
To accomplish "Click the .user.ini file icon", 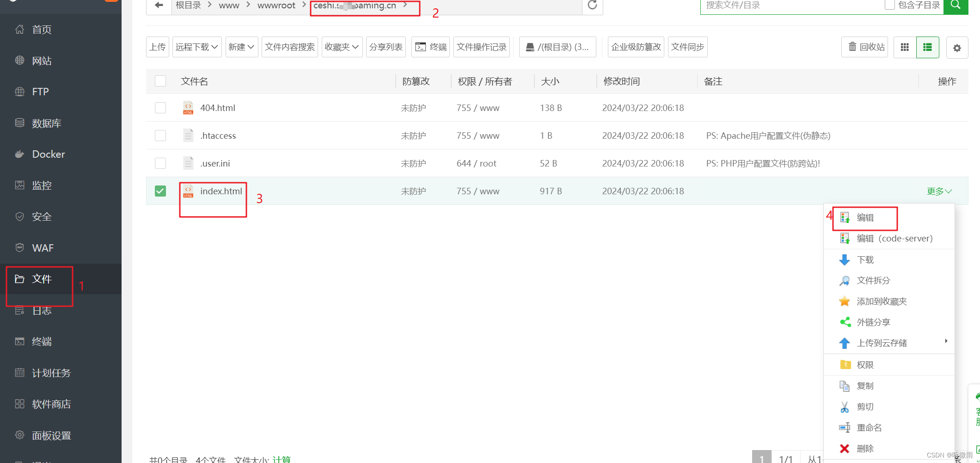I will pos(188,163).
